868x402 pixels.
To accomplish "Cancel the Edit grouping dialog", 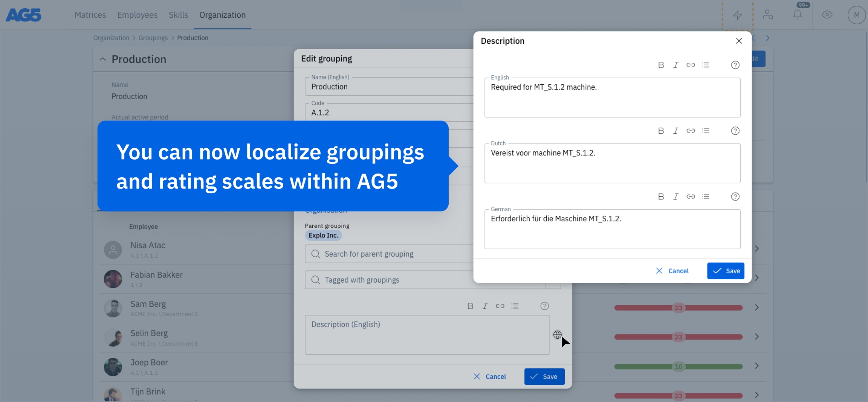I will (x=490, y=376).
